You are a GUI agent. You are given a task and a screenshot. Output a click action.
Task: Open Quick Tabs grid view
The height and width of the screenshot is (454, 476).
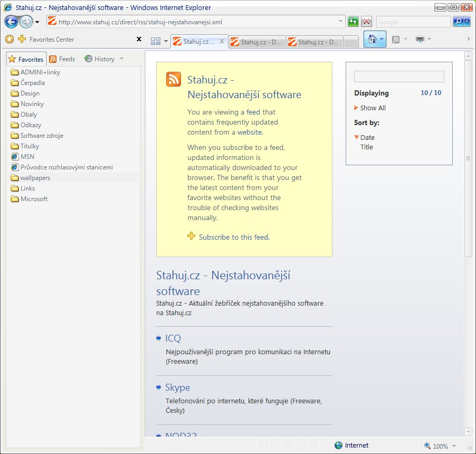pyautogui.click(x=156, y=41)
